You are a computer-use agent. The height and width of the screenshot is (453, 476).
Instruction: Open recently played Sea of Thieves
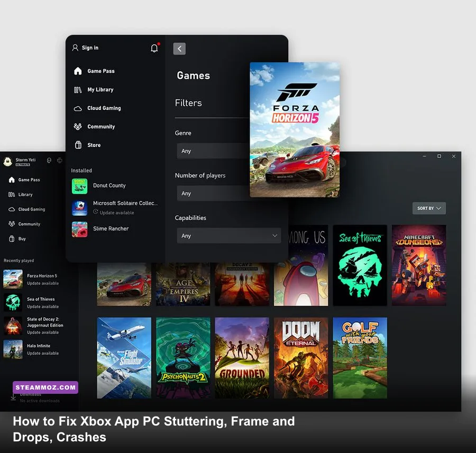(31, 302)
